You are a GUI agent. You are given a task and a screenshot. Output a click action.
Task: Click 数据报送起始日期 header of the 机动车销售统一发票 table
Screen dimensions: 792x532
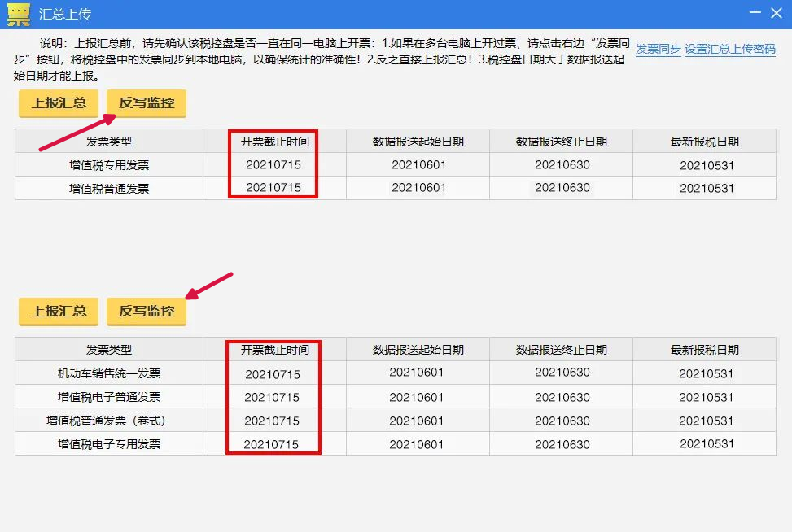[x=418, y=350]
